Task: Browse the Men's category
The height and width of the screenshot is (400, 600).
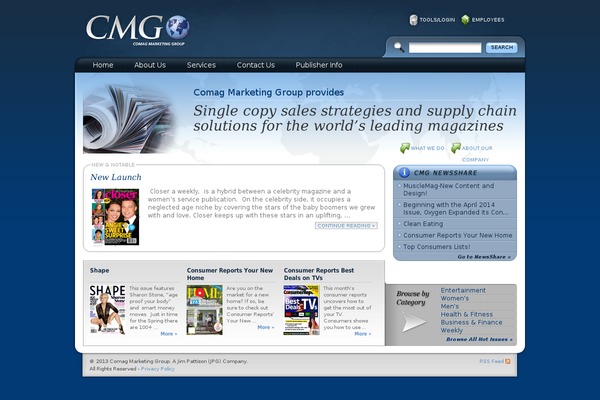Action: click(x=450, y=306)
